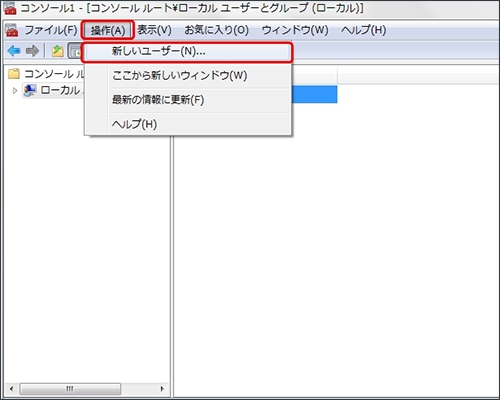Select the ローカル ユーザー tree node
500x400 pixels.
(61, 90)
